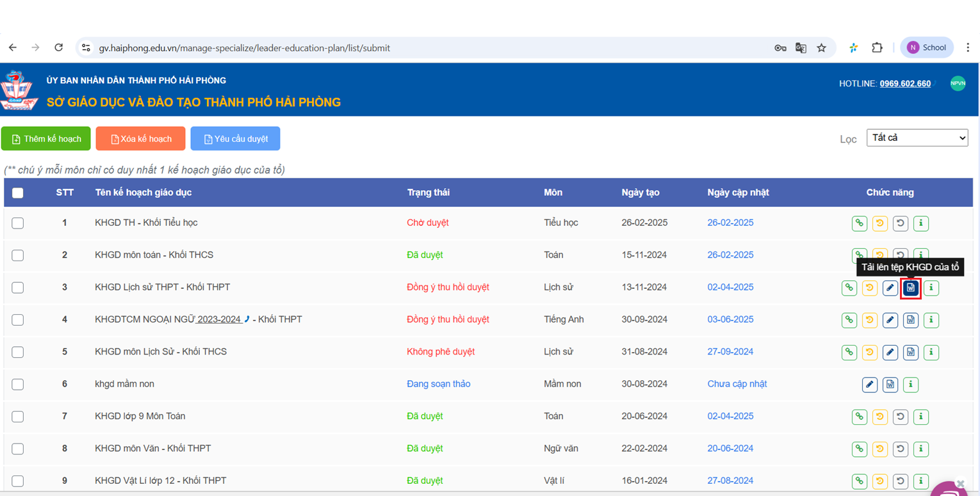This screenshot has height=496, width=980.
Task: Click the Word file icon for KHGD môn Lịch Sử THCS
Action: [x=910, y=352]
